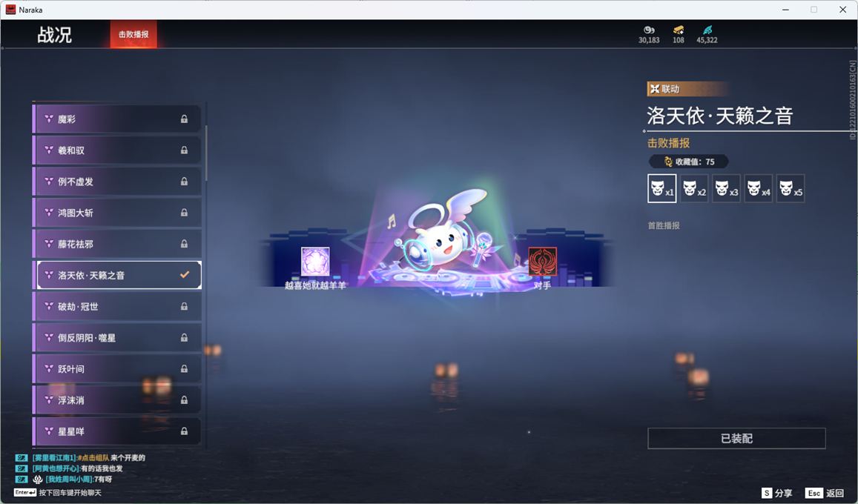The height and width of the screenshot is (504, 858).
Task: Click the chat input hint 按下回车键开始聊天
Action: pyautogui.click(x=70, y=493)
